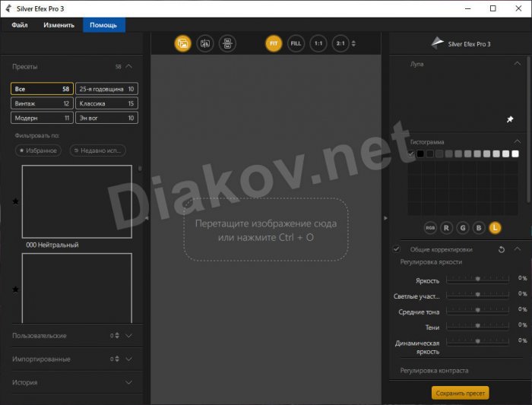The image size is (532, 405).
Task: Set zoom to FIT
Action: tap(274, 43)
